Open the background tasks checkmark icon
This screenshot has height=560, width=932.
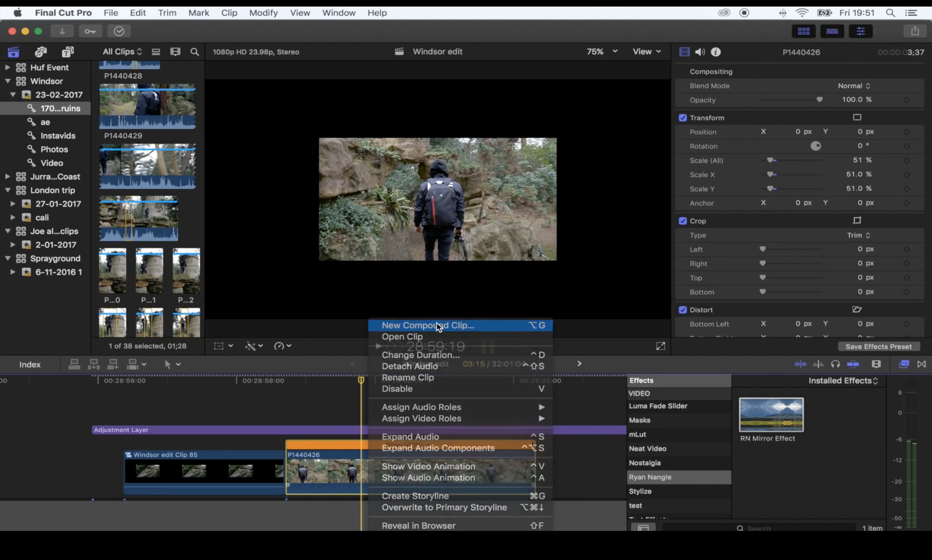point(119,31)
